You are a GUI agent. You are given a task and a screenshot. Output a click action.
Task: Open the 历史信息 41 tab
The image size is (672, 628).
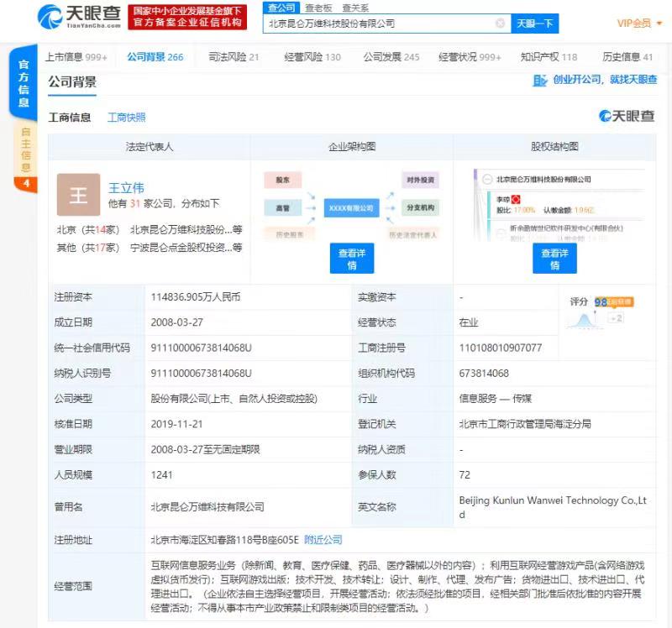coord(627,57)
